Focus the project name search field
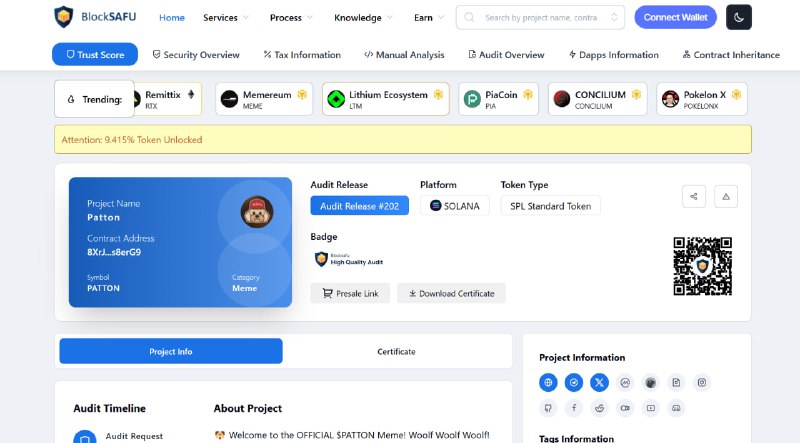 pyautogui.click(x=541, y=17)
